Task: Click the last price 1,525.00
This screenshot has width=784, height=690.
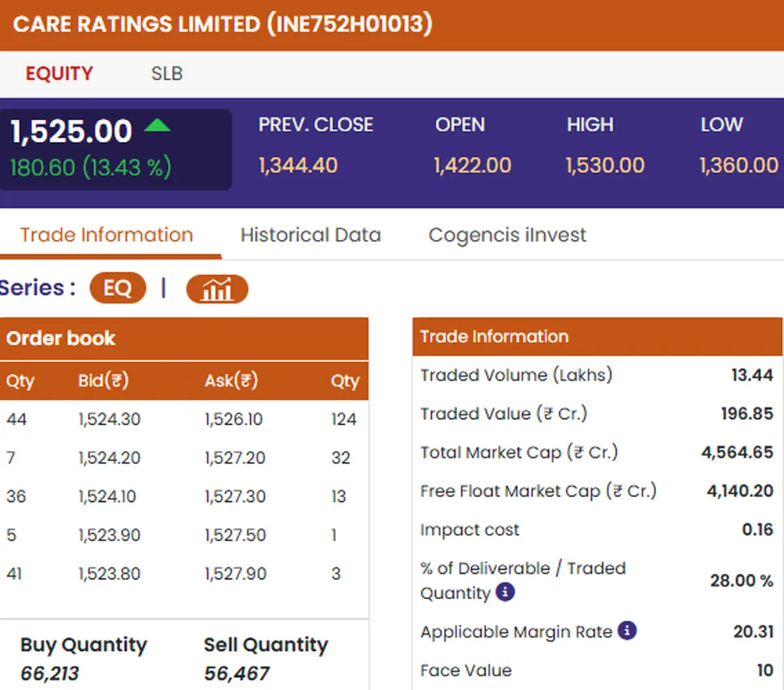Action: 71,131
